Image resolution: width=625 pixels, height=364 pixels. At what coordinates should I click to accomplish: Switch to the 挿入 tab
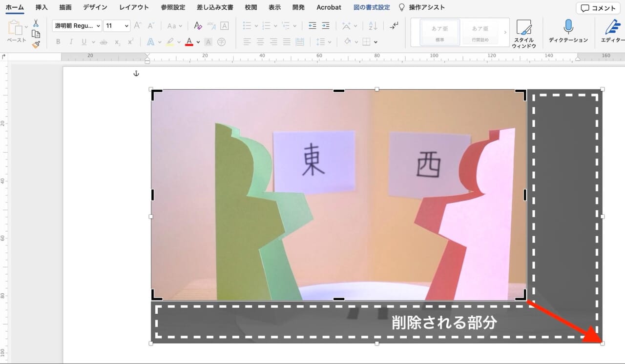42,7
